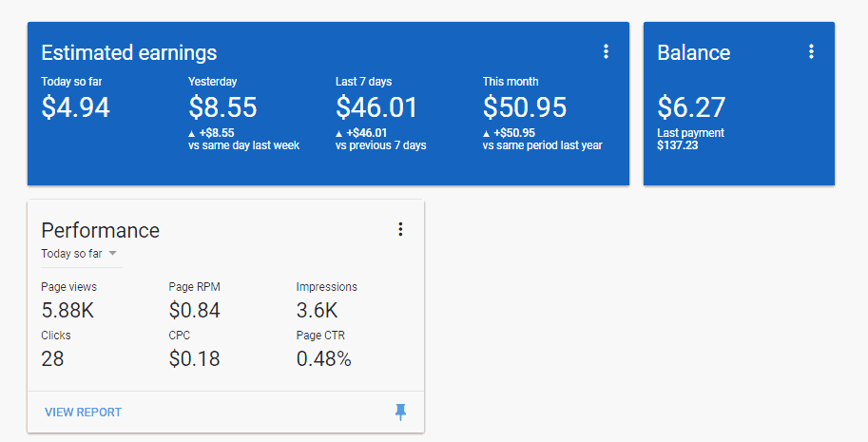Open Estimated earnings card options menu
Image resolution: width=868 pixels, height=442 pixels.
pyautogui.click(x=606, y=52)
